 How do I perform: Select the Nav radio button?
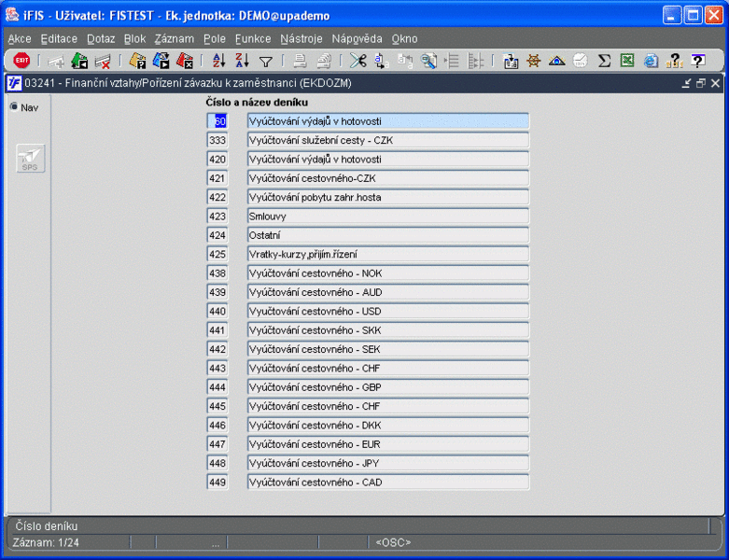[x=14, y=107]
